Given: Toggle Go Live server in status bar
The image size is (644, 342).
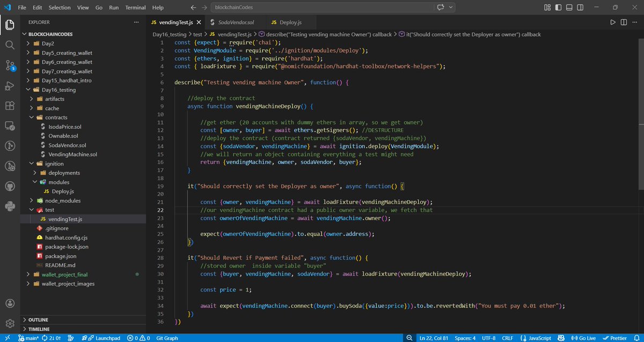Looking at the screenshot, I should (583, 338).
